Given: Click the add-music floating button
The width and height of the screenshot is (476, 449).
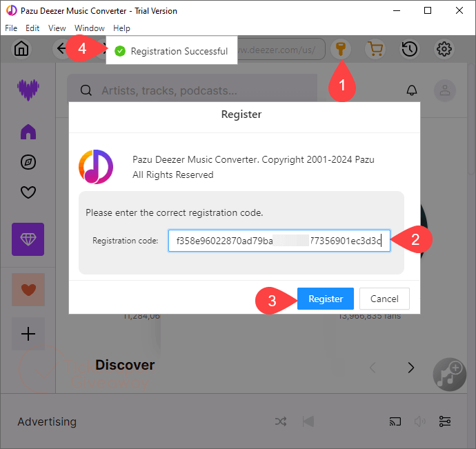Looking at the screenshot, I should point(449,375).
